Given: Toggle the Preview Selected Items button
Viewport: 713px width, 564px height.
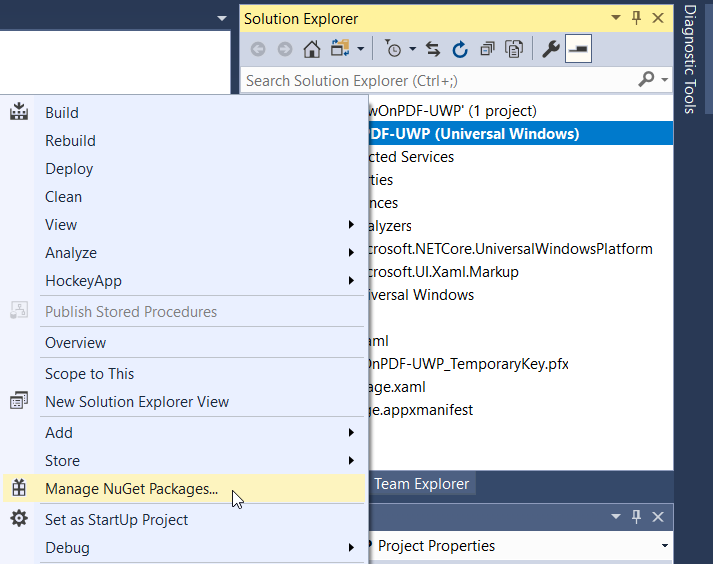Looking at the screenshot, I should coord(578,48).
